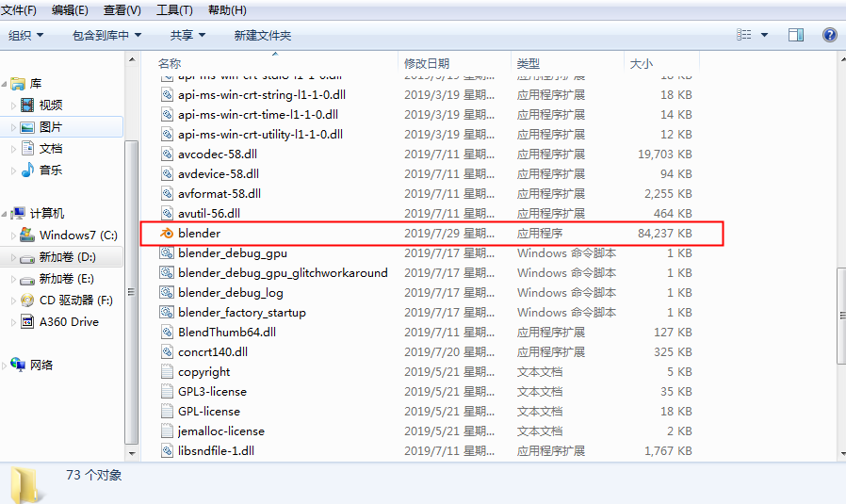Select the Videos library icon
Screen dimensions: 846x504
[27, 105]
